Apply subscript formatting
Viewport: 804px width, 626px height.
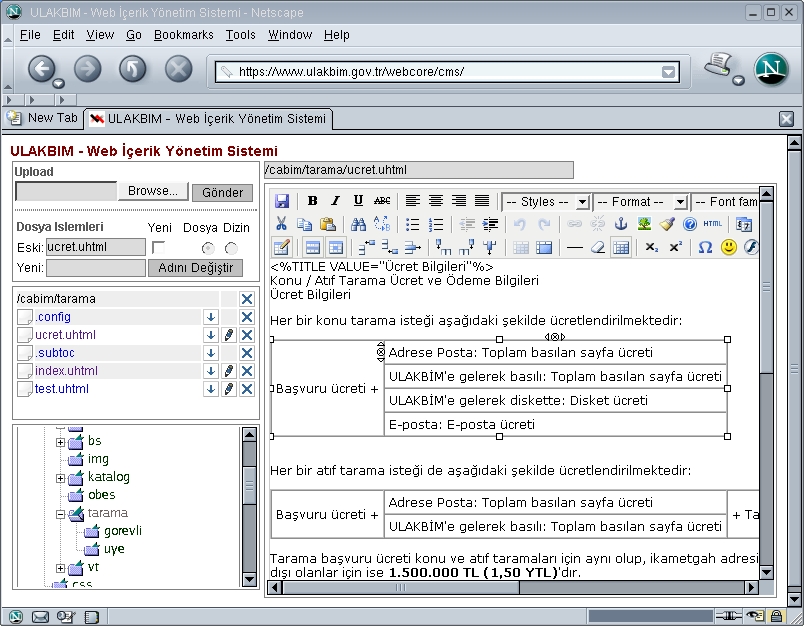tap(651, 248)
